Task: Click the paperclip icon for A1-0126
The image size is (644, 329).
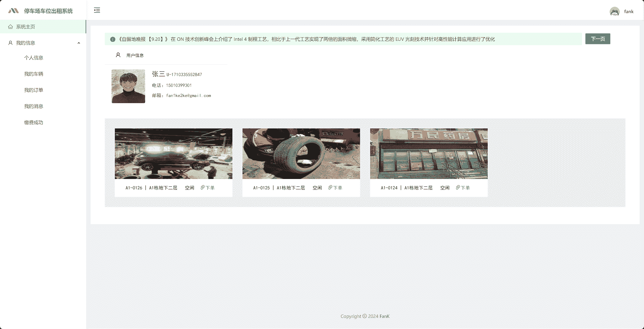Action: [202, 187]
